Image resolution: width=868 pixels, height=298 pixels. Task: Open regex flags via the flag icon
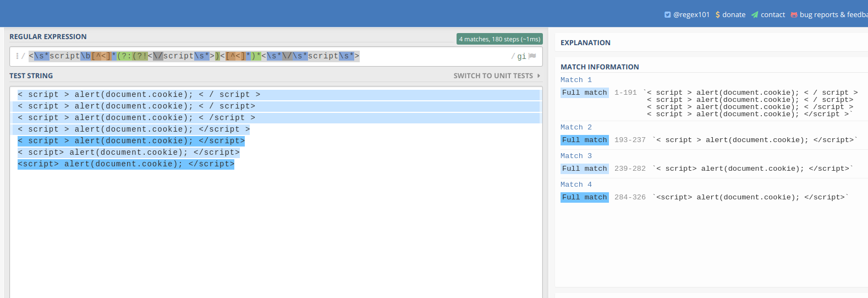(532, 56)
